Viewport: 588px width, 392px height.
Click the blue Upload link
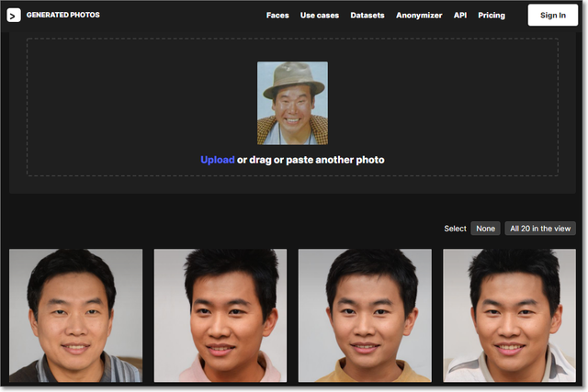click(217, 160)
